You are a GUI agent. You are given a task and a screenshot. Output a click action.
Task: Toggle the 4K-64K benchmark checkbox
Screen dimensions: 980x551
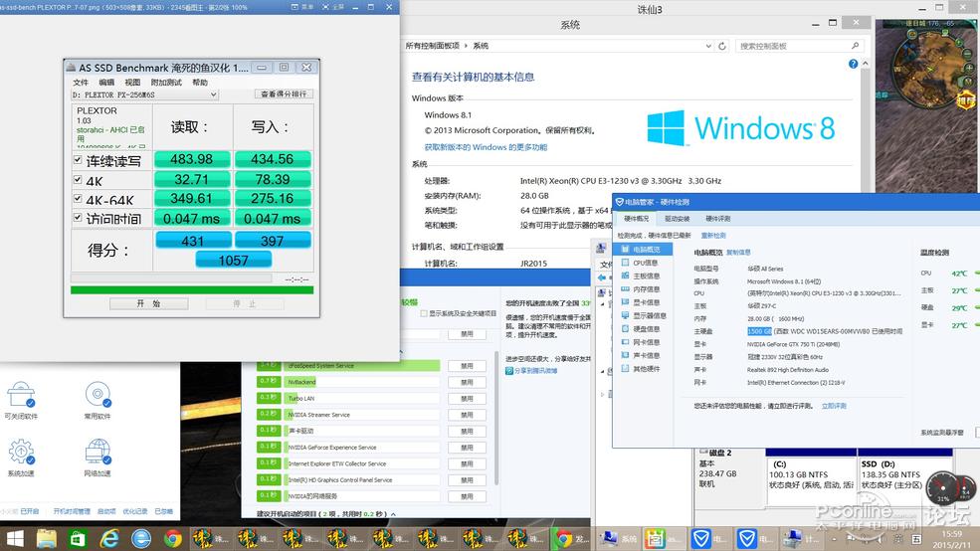coord(78,199)
